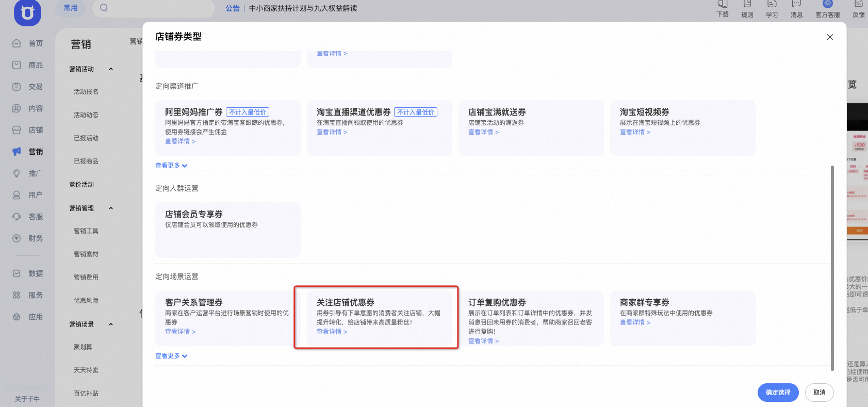Open 关于千牛 at sidebar bottom
Image resolution: width=868 pixels, height=407 pixels.
point(27,399)
